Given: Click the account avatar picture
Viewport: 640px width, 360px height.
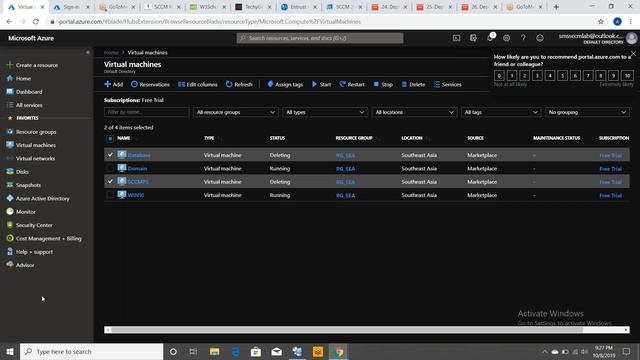Looking at the screenshot, I should pyautogui.click(x=632, y=38).
